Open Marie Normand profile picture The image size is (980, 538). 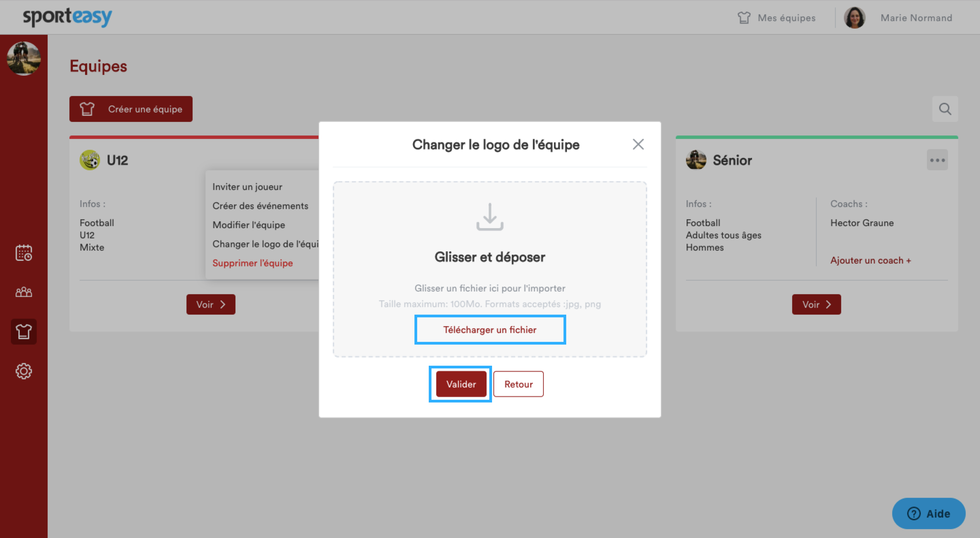pos(854,17)
